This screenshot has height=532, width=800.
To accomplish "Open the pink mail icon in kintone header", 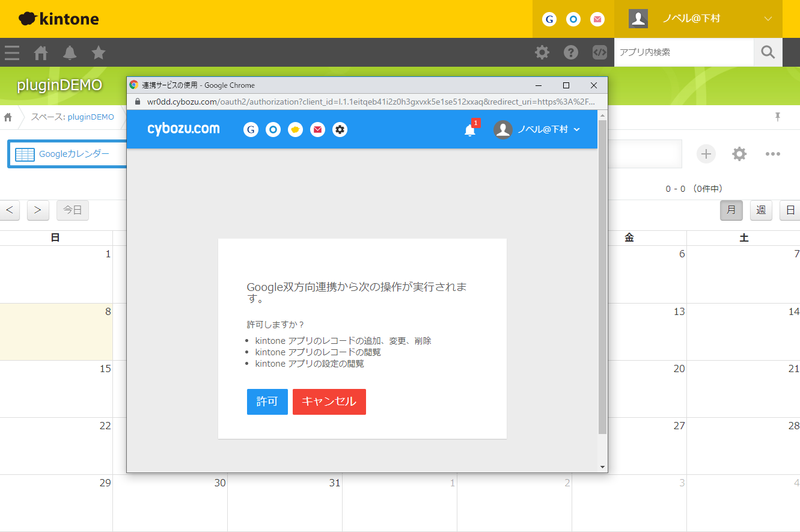I will (x=597, y=19).
